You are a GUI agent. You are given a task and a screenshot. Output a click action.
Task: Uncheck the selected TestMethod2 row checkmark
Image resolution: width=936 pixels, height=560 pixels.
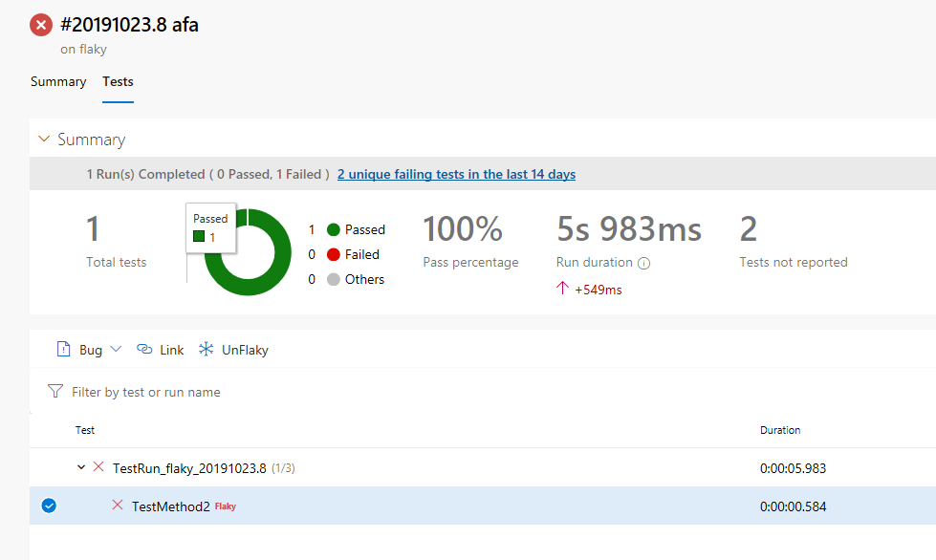[x=49, y=506]
